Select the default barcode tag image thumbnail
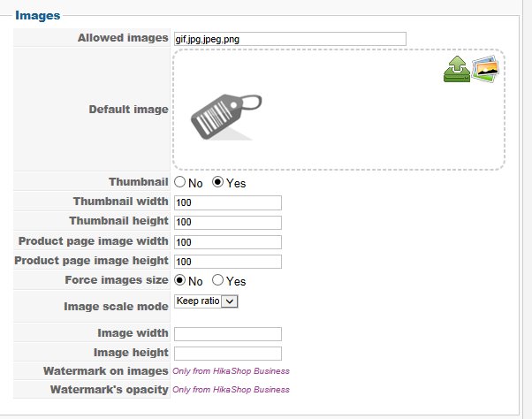The height and width of the screenshot is (419, 532). (x=226, y=117)
